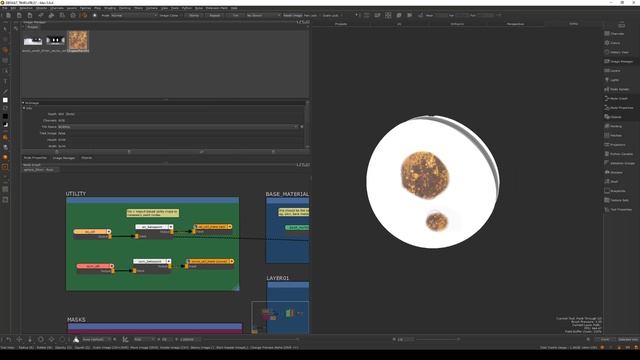This screenshot has width=640, height=360.
Task: Click the MASKS backdrop title
Action: (x=76, y=320)
